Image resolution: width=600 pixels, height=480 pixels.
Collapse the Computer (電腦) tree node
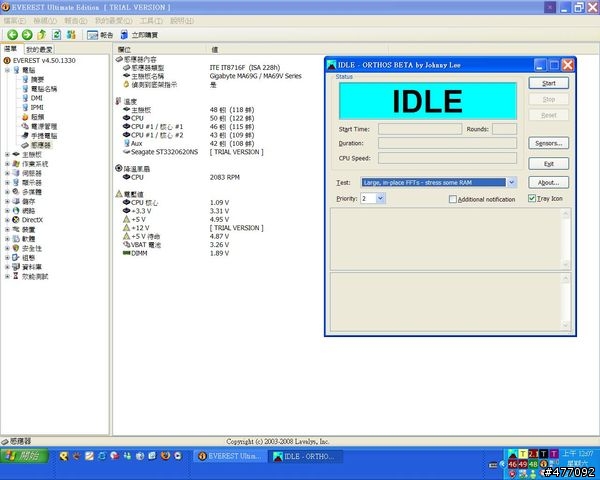(7, 70)
